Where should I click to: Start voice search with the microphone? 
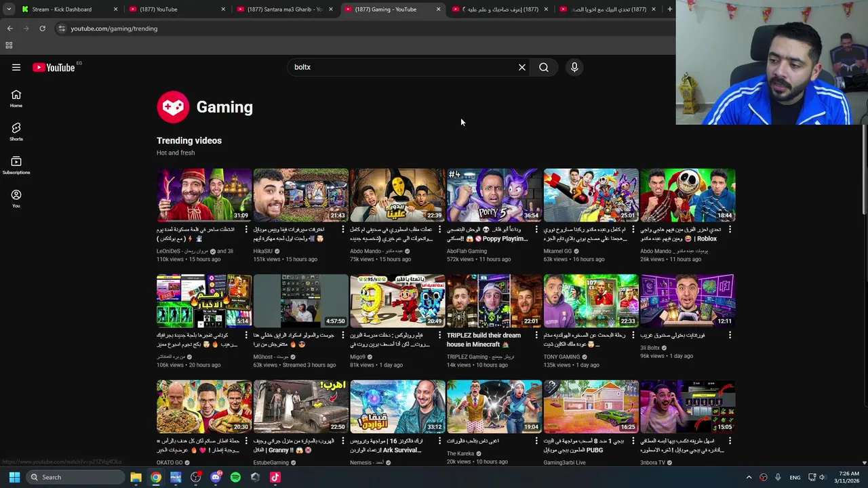click(x=574, y=67)
